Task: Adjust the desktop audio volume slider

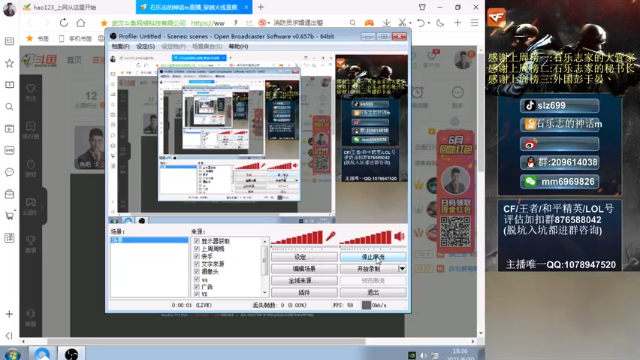Action: coord(366,238)
